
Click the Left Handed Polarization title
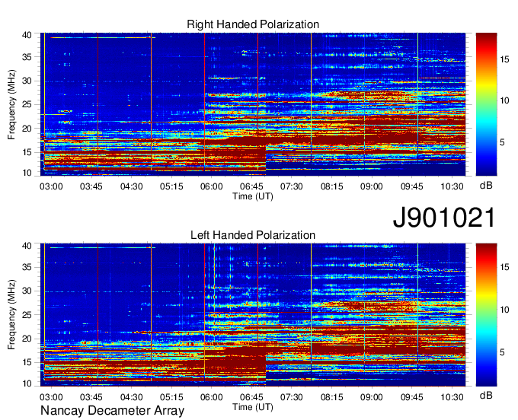[x=253, y=235]
